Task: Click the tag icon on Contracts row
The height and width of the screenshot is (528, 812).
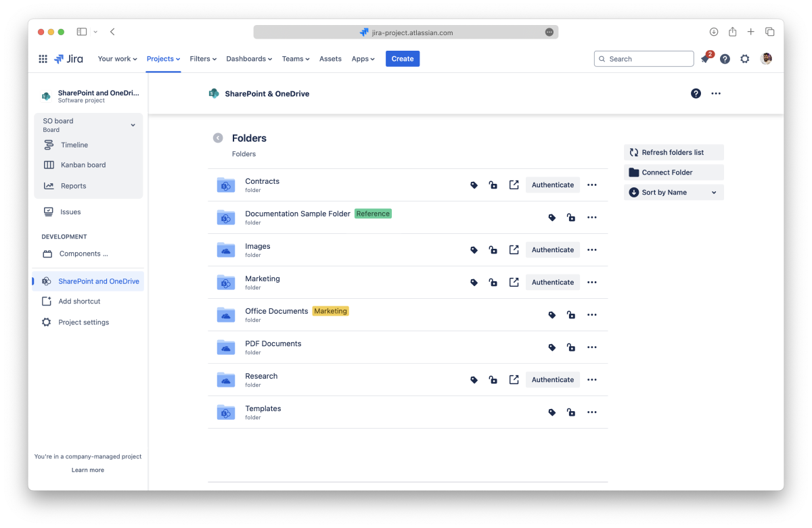Action: [x=474, y=185]
